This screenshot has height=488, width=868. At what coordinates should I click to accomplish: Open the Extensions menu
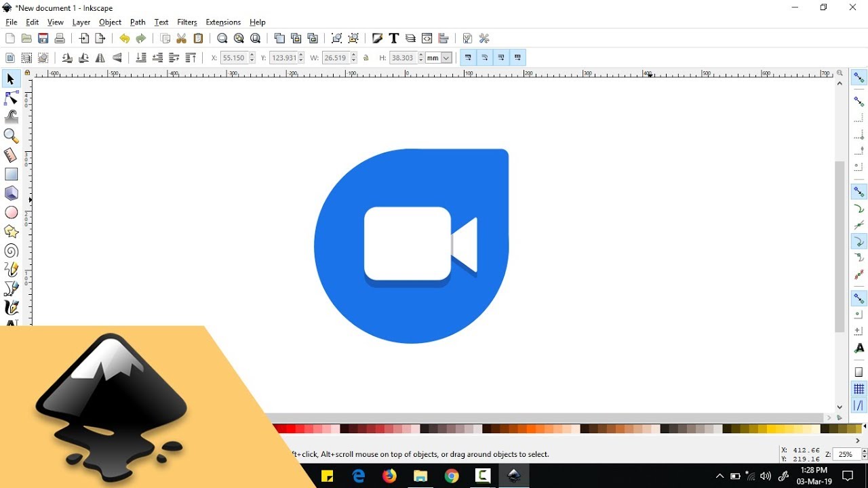click(223, 22)
